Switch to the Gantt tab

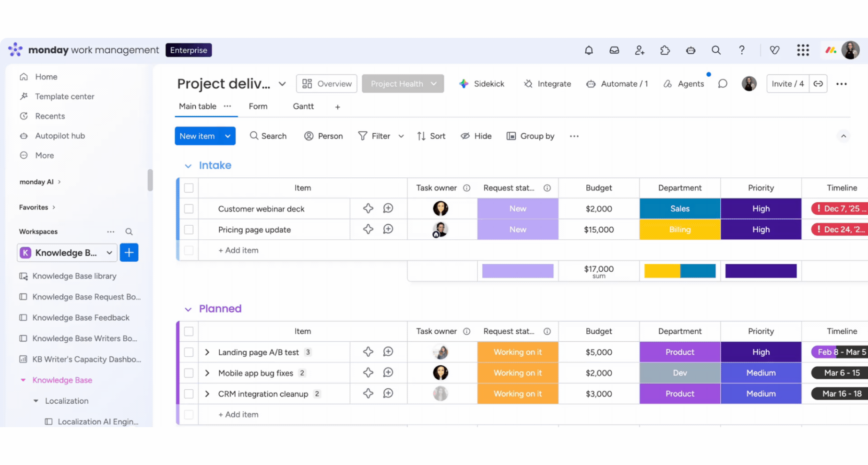(303, 106)
